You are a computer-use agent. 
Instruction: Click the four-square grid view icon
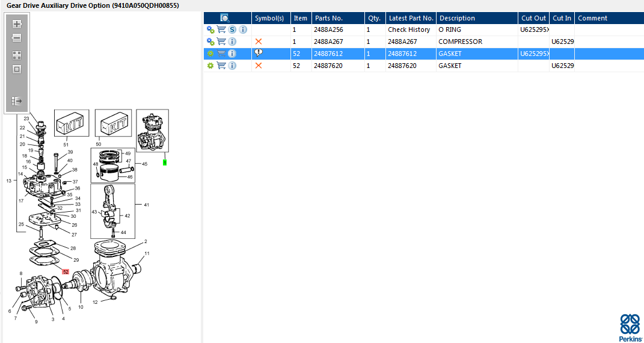pos(17,55)
